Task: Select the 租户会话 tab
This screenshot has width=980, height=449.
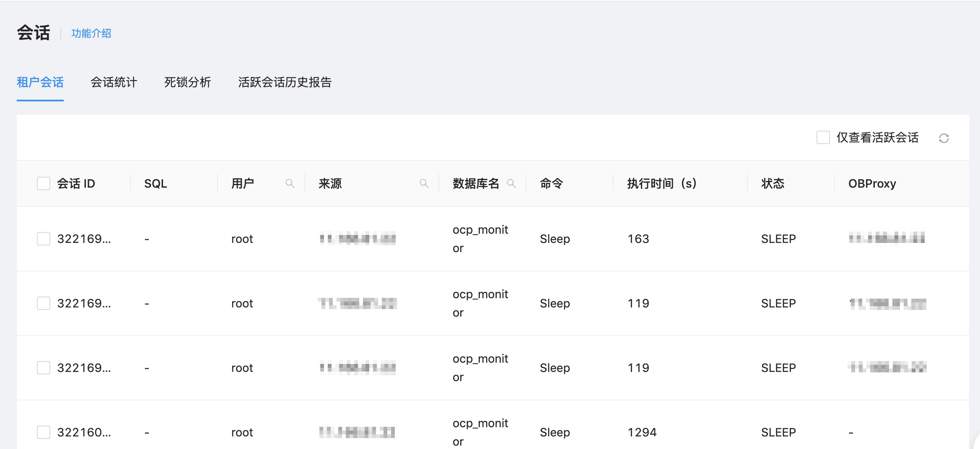Action: pos(40,82)
